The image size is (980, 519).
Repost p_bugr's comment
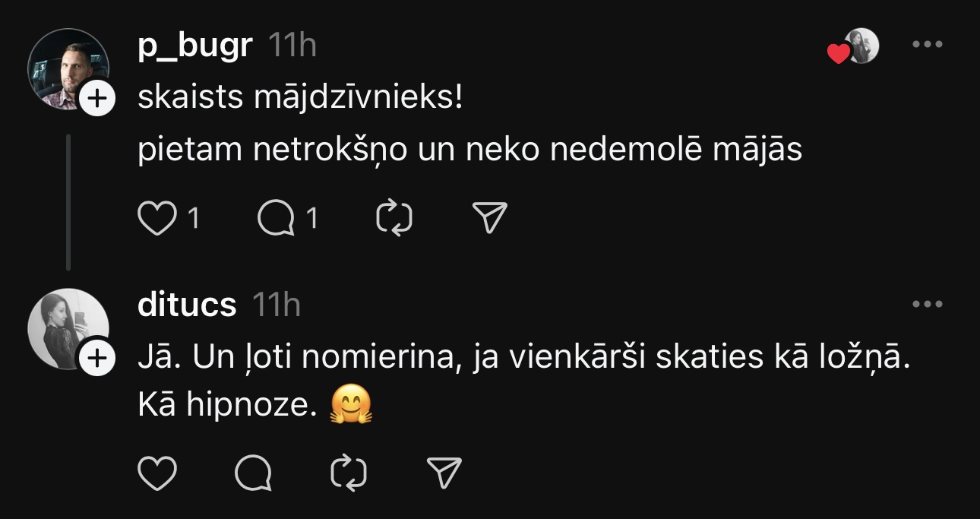pos(394,219)
